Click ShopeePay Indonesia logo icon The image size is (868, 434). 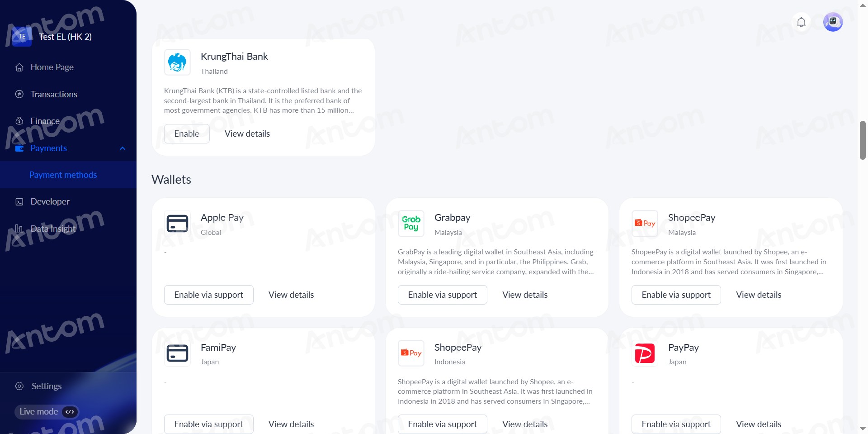point(411,353)
